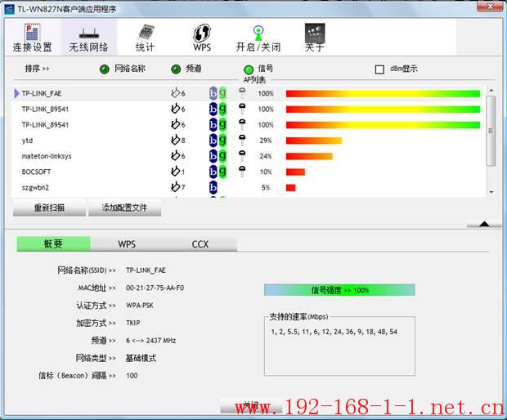This screenshot has width=507, height=420.
Task: Click the 排序 >> sort label
Action: pos(37,69)
